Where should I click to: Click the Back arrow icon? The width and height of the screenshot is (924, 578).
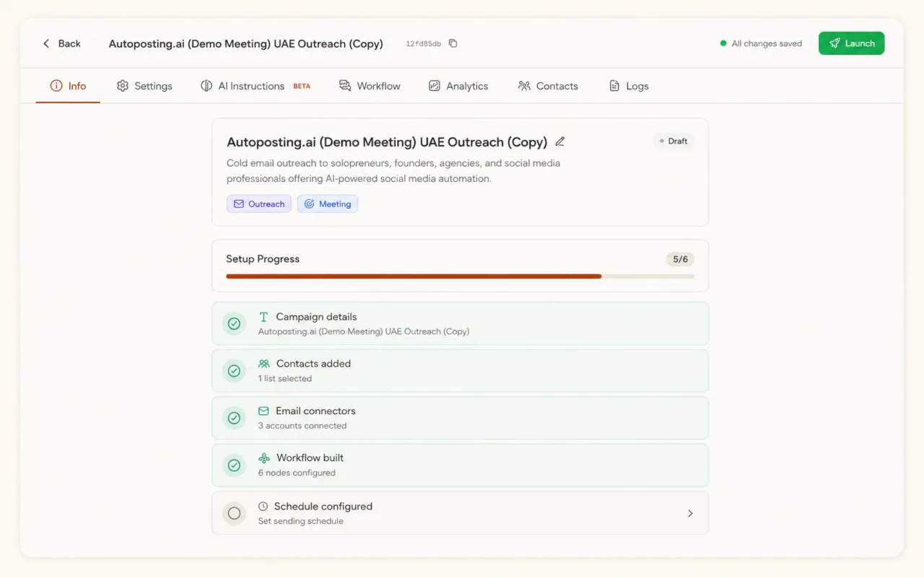pos(46,43)
